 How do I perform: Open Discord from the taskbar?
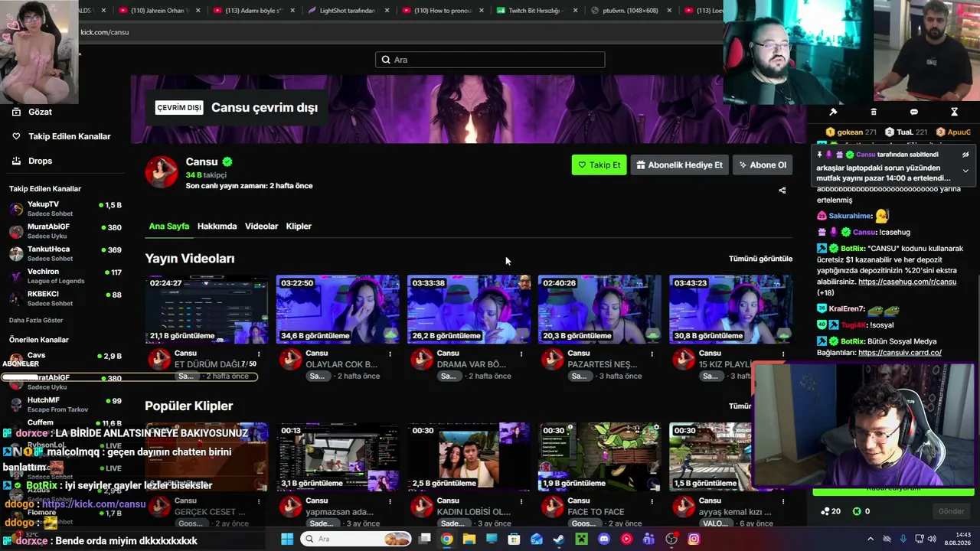tap(604, 539)
